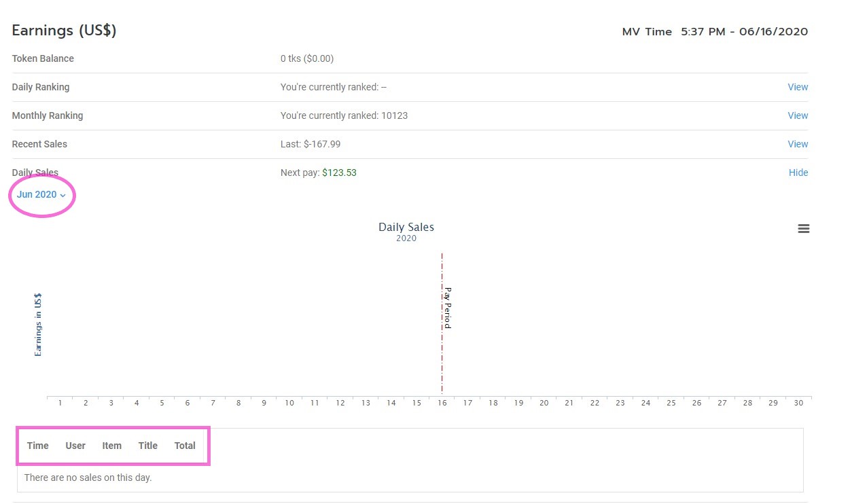Open the chart hamburger menu icon
This screenshot has height=504, width=850.
click(803, 229)
